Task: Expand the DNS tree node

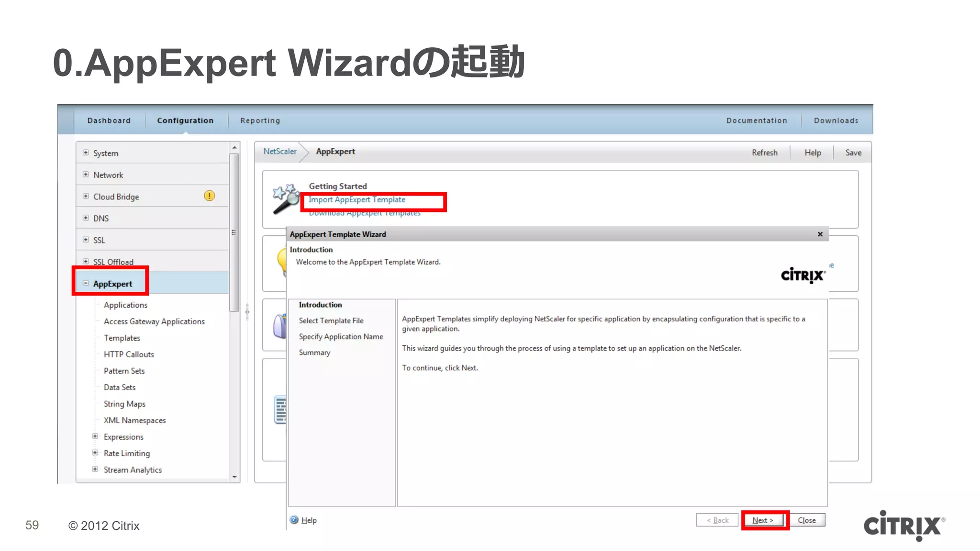Action: coord(86,218)
